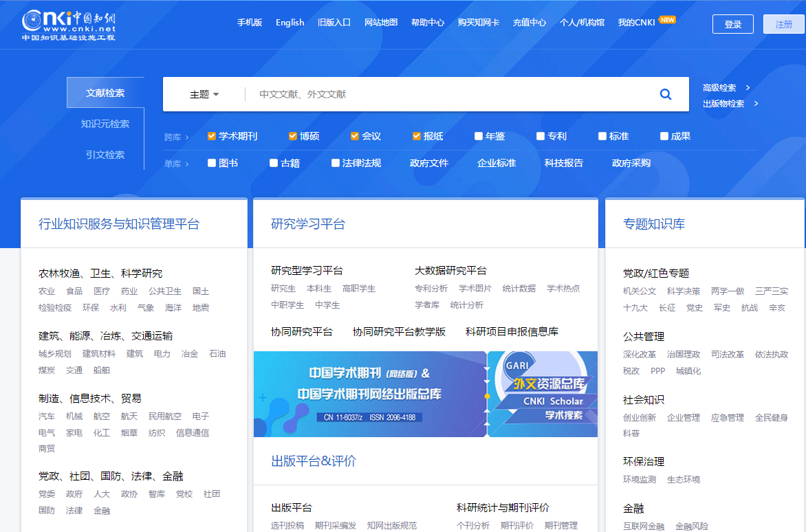806x532 pixels.
Task: Open 企业标准 database link
Action: coord(497,163)
